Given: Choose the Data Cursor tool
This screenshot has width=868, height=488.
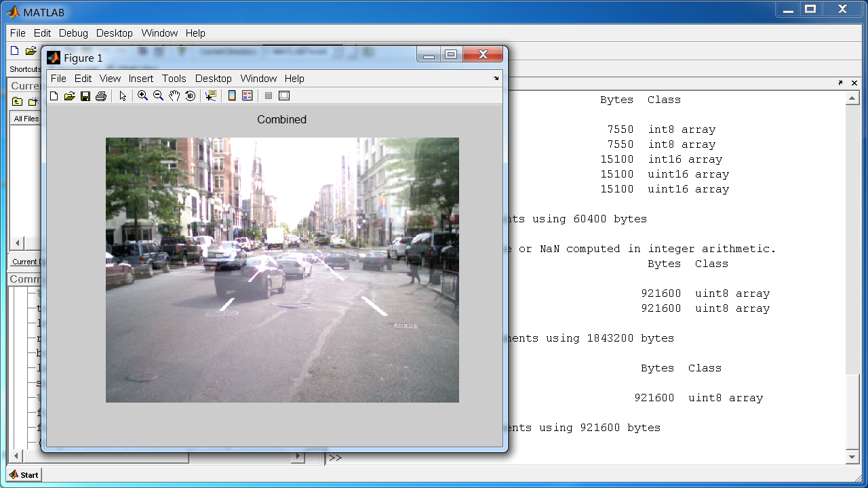Looking at the screenshot, I should click(211, 96).
